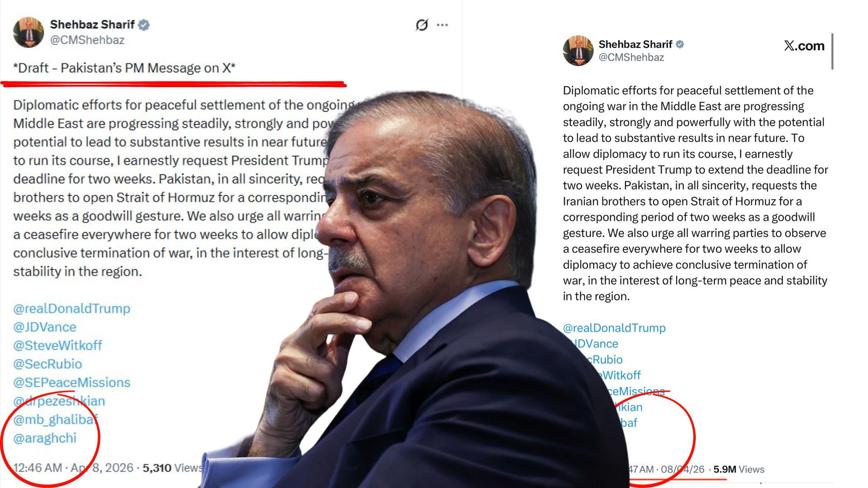Viewport: 868px width, 488px height.
Task: Click the @CMShehbaz handle on left tweet
Action: pos(87,40)
